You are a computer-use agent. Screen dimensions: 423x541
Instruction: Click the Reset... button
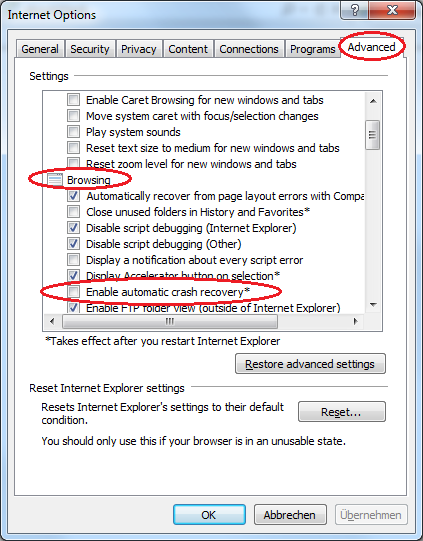342,412
